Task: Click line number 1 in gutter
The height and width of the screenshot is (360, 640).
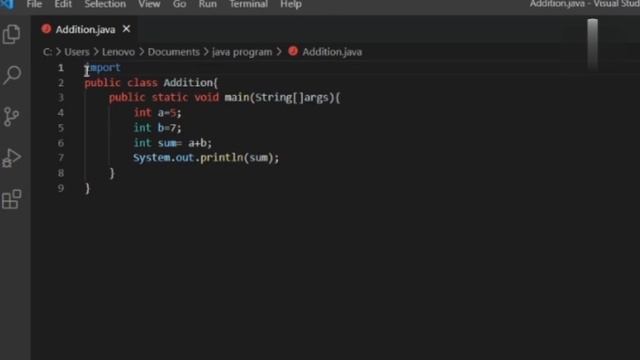Action: point(61,67)
